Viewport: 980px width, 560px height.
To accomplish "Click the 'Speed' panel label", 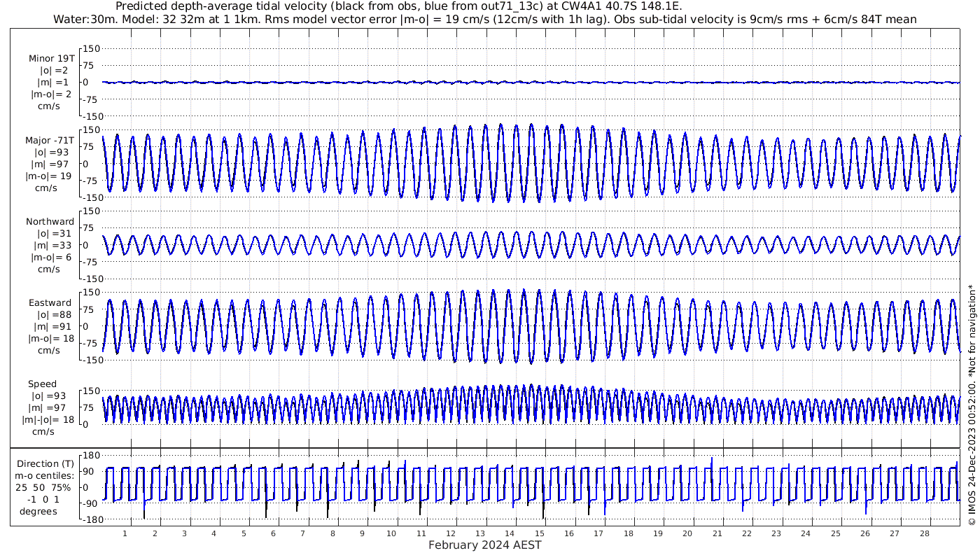I will [x=42, y=384].
